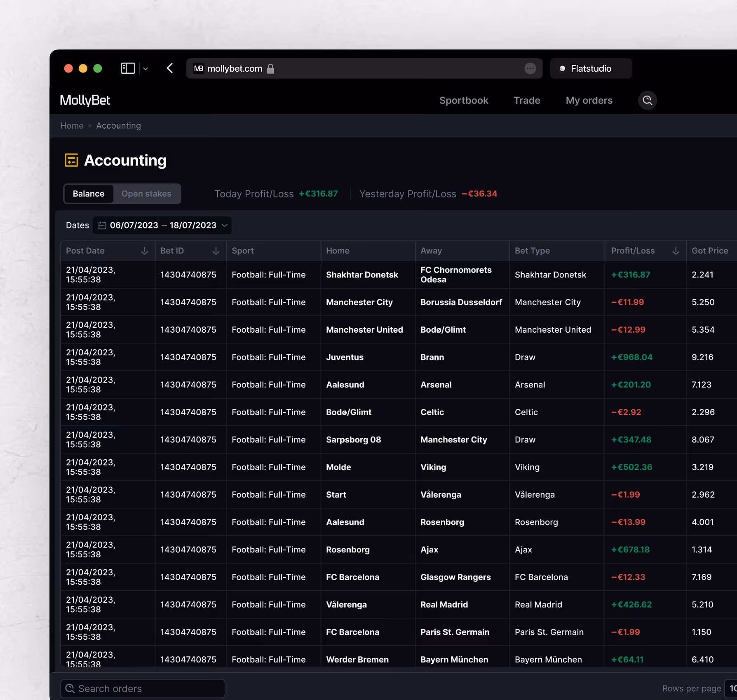737x700 pixels.
Task: Click the calendar icon in Dates field
Action: point(102,226)
